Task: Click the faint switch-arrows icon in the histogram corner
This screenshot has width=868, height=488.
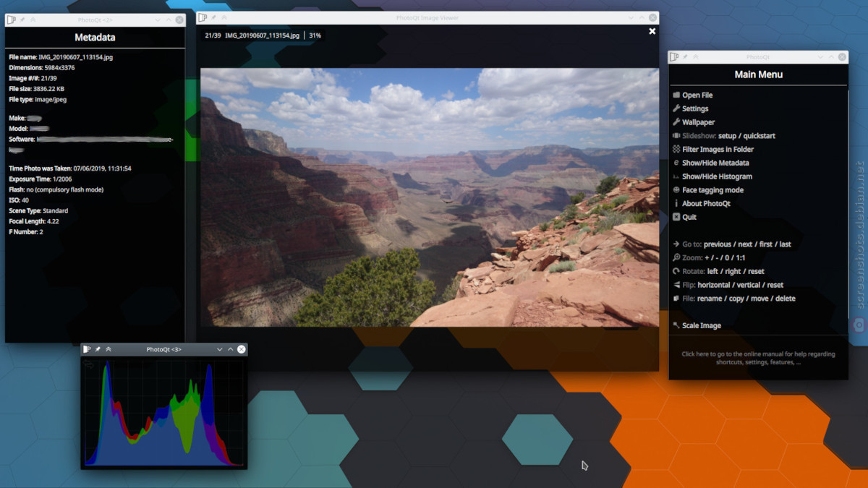Action: click(90, 364)
